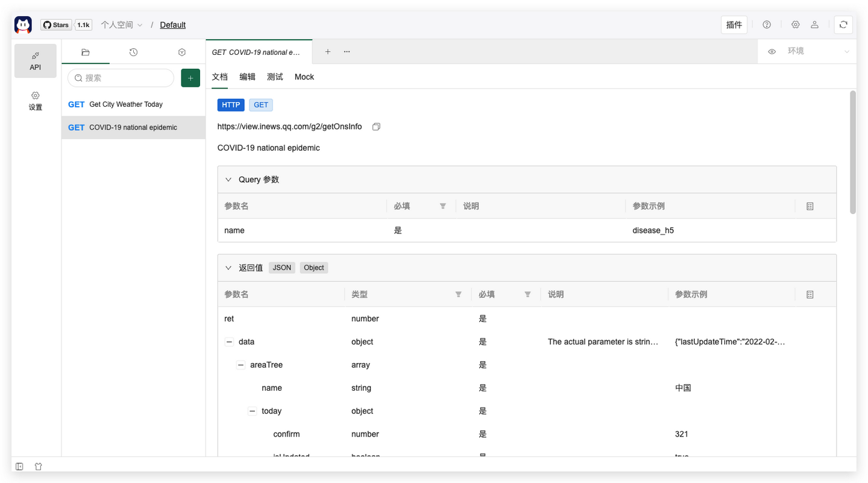Toggle the 必填 column filter in Query 参数
The height and width of the screenshot is (483, 868).
point(443,206)
